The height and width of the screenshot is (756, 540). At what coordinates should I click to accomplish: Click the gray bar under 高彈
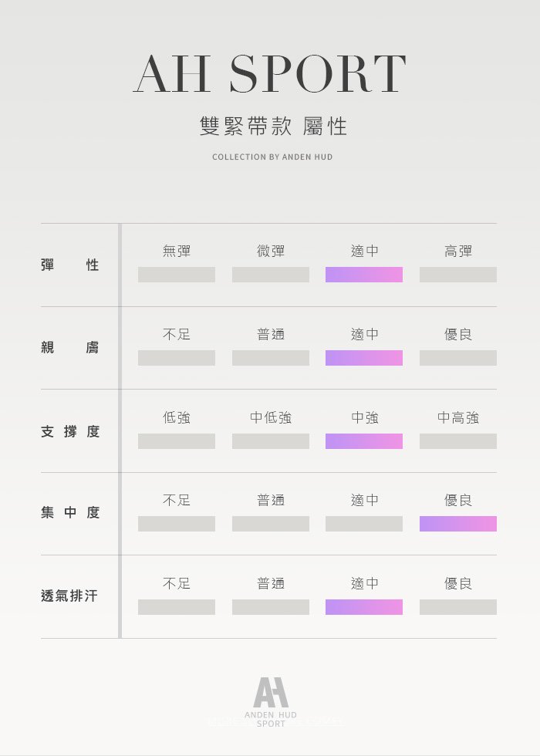[458, 275]
